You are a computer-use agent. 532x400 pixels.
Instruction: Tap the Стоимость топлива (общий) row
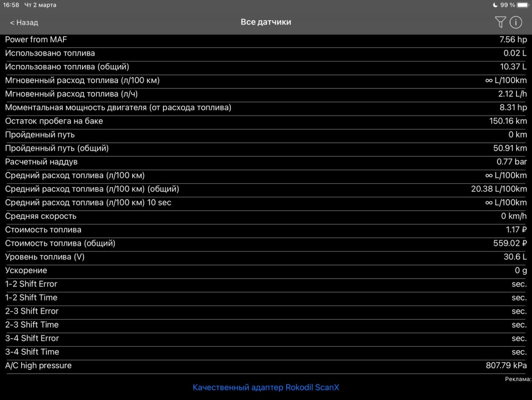pyautogui.click(x=266, y=243)
